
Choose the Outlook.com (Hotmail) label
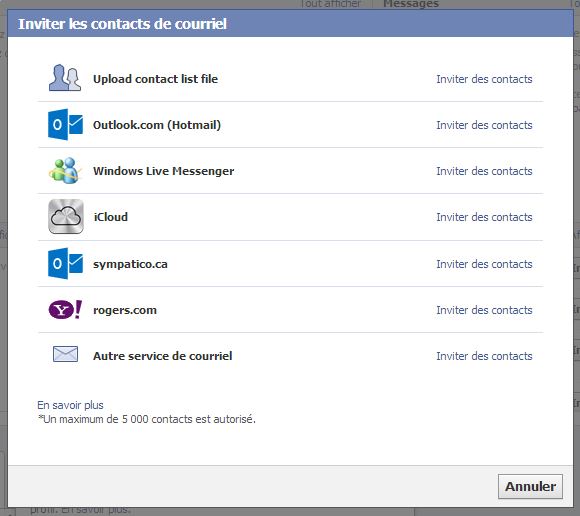(157, 125)
